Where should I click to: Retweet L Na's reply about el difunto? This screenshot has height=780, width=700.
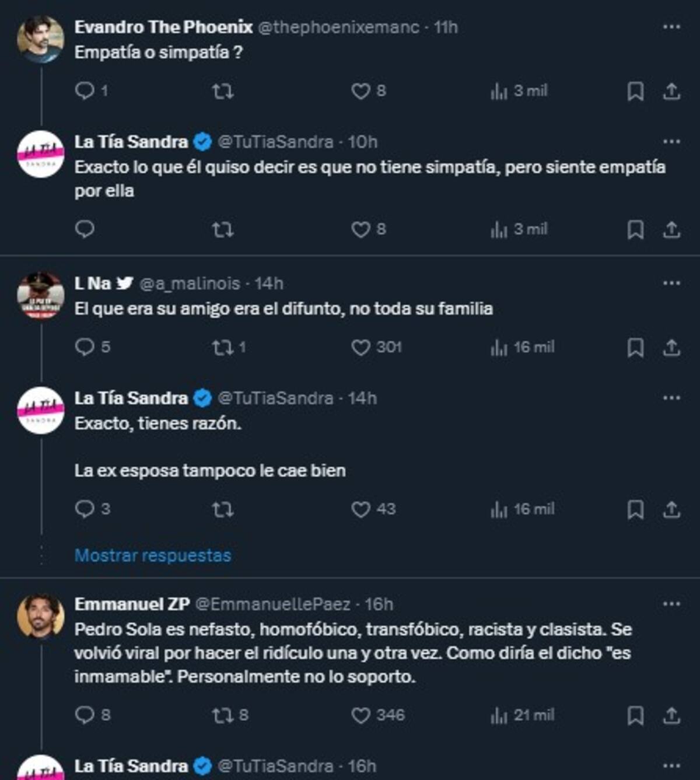pos(223,347)
